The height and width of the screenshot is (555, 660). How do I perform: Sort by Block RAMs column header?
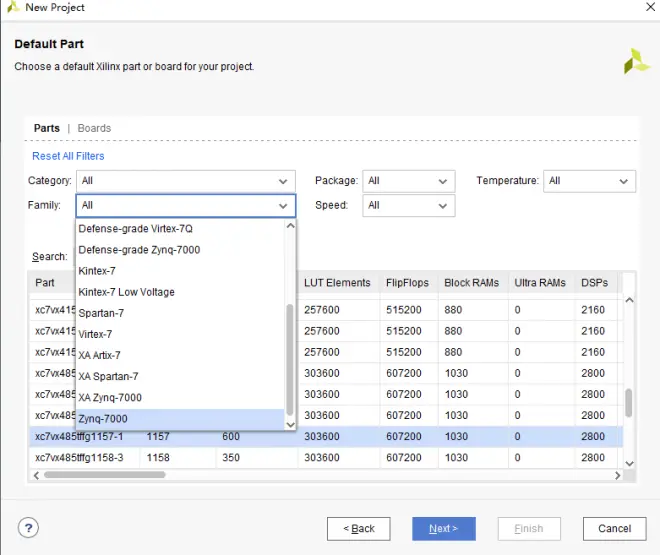point(472,283)
